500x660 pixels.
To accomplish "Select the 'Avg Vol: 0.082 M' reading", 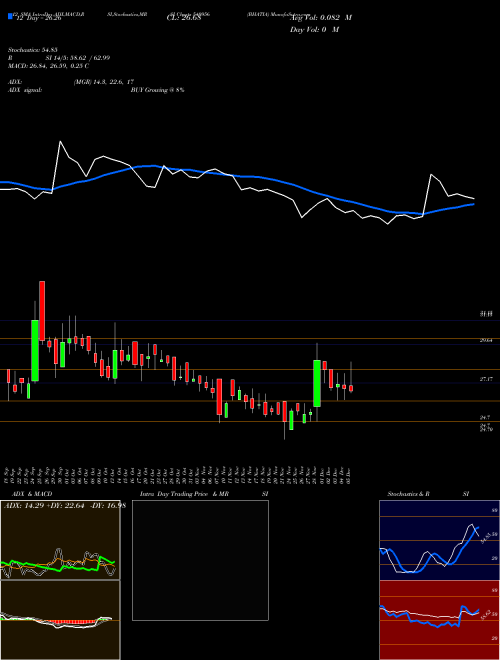I will pos(321,18).
